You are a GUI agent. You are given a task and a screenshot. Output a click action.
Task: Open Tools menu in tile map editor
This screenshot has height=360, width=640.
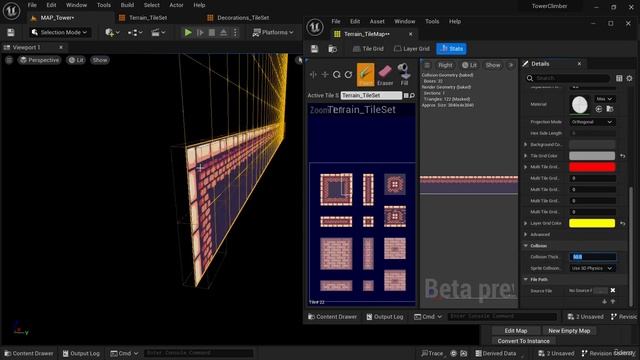(432, 21)
